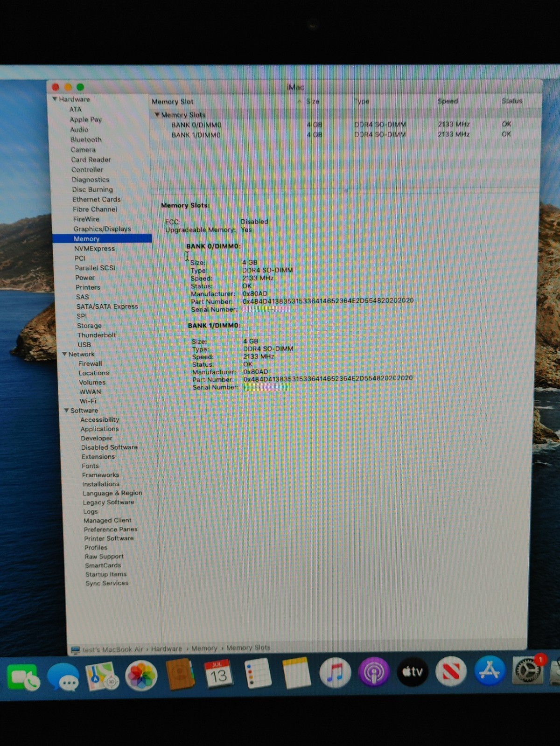The height and width of the screenshot is (746, 560).
Task: Sort by the Type column header
Action: 362,101
